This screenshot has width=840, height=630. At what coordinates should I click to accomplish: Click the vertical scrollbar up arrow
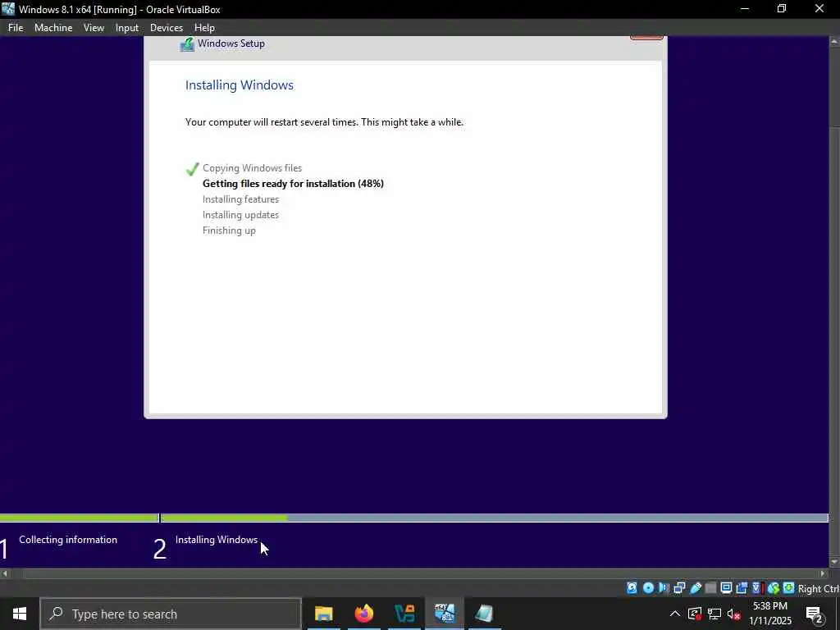coord(834,41)
